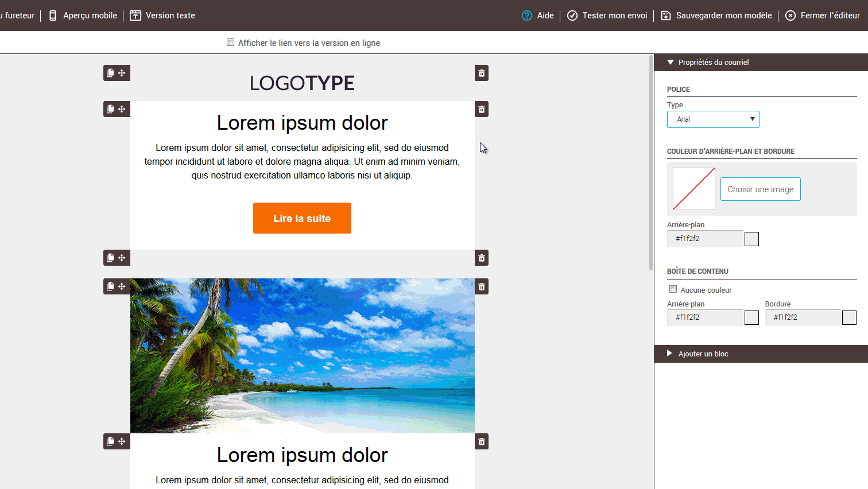The width and height of the screenshot is (868, 489).
Task: Duplicate the LOGOTYPE header block
Action: click(x=110, y=73)
